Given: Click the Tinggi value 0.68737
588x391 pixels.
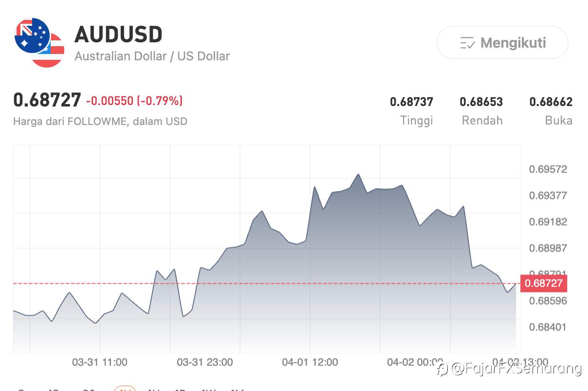Looking at the screenshot, I should click(x=411, y=102).
